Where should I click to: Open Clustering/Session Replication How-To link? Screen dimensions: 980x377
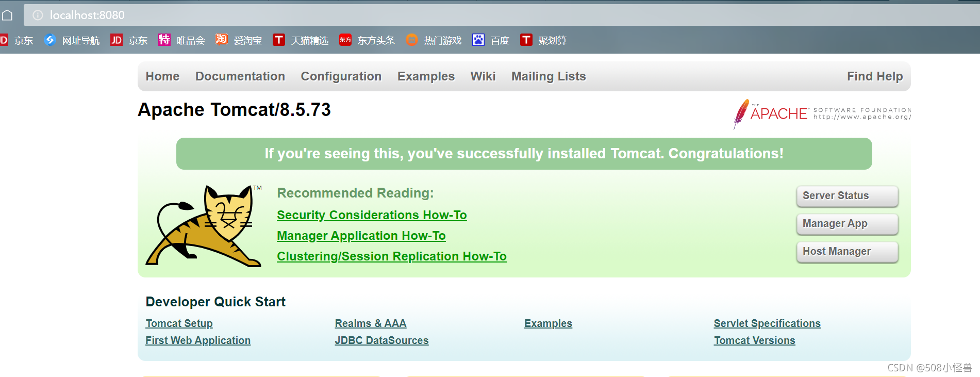(x=392, y=256)
